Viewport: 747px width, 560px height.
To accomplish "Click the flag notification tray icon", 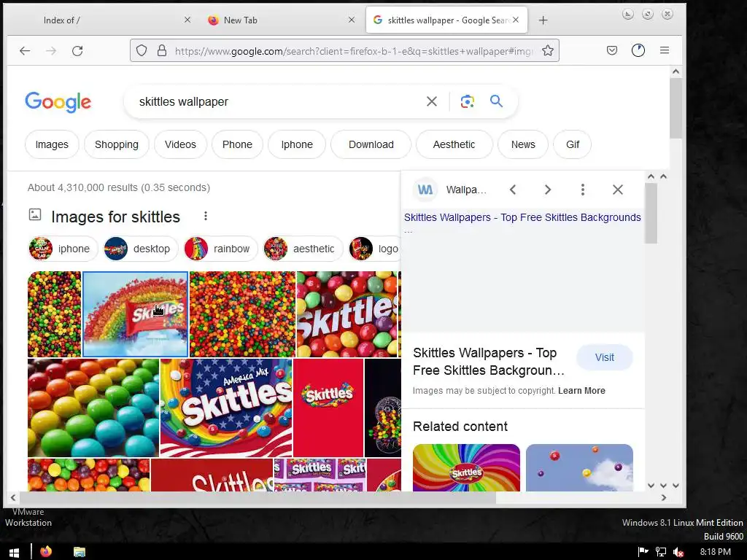I will tap(643, 551).
